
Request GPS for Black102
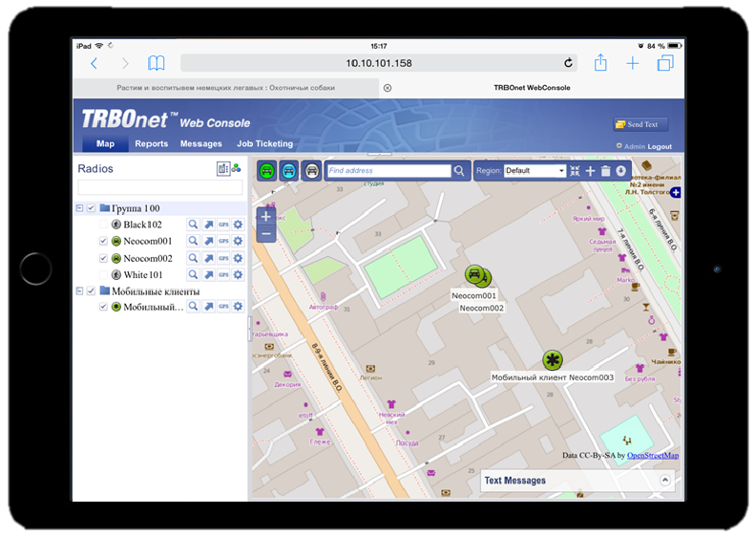(223, 224)
